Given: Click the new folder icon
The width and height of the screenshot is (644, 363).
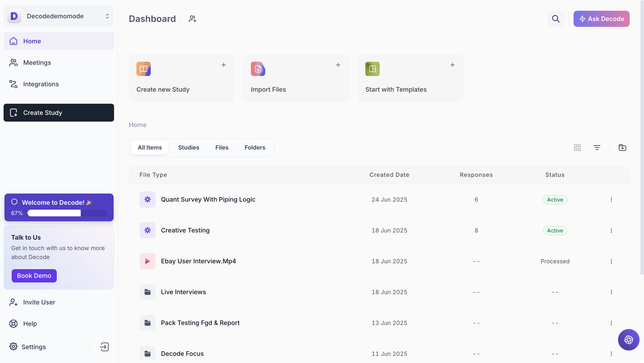Looking at the screenshot, I should tap(623, 148).
